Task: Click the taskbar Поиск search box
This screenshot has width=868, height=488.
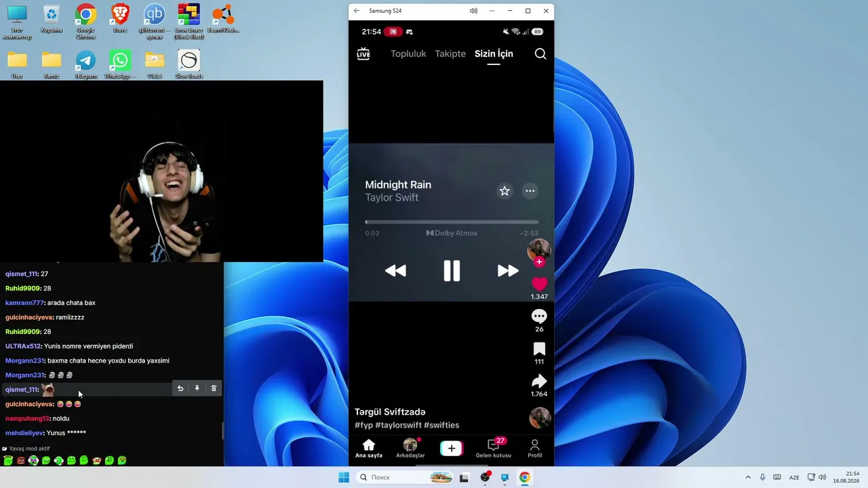Action: 405,477
